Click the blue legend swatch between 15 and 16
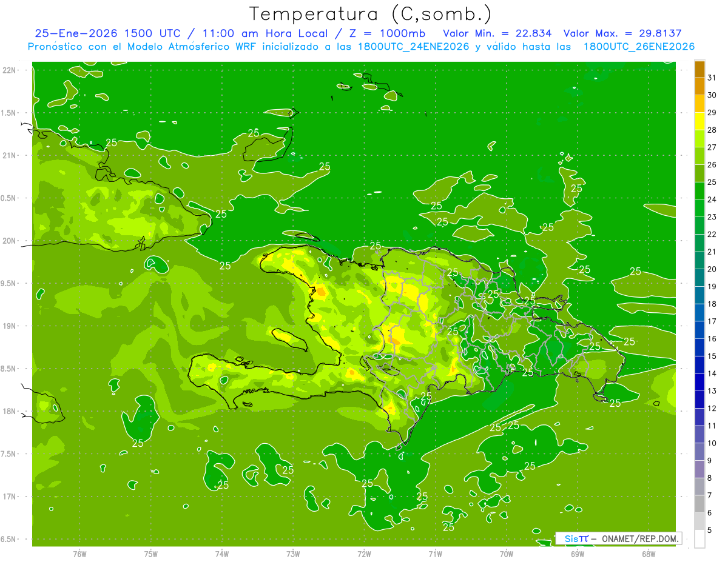This screenshot has height=562, width=728. pos(699,347)
